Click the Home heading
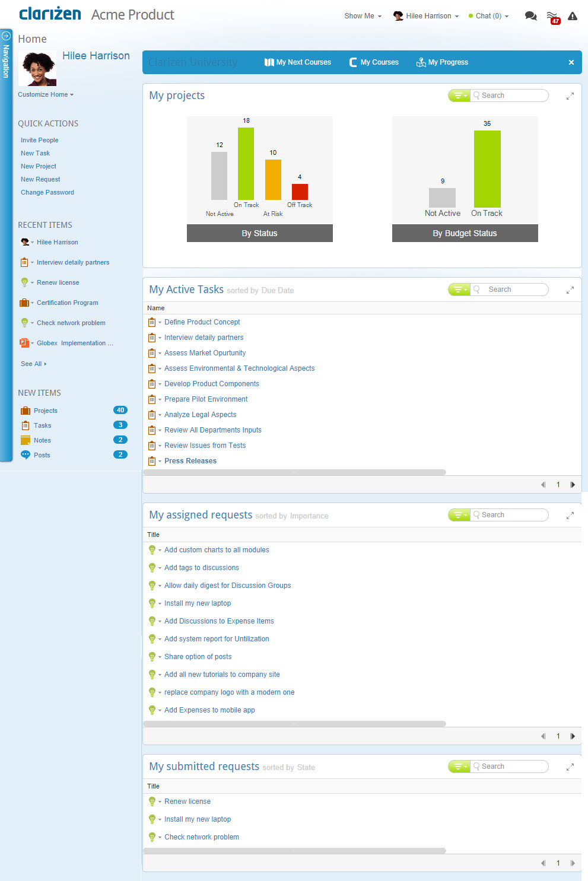Screen dimensions: 588x881 point(32,39)
